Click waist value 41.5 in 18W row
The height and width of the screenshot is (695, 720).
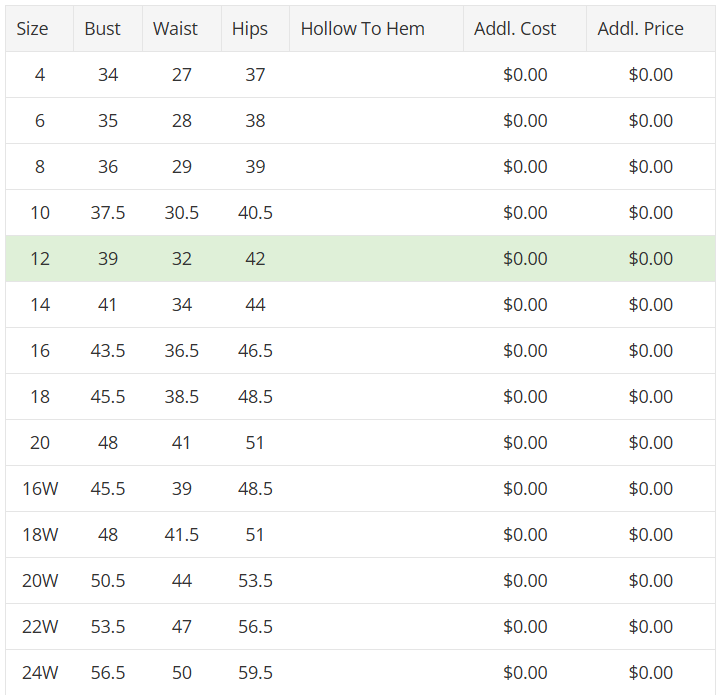click(182, 534)
